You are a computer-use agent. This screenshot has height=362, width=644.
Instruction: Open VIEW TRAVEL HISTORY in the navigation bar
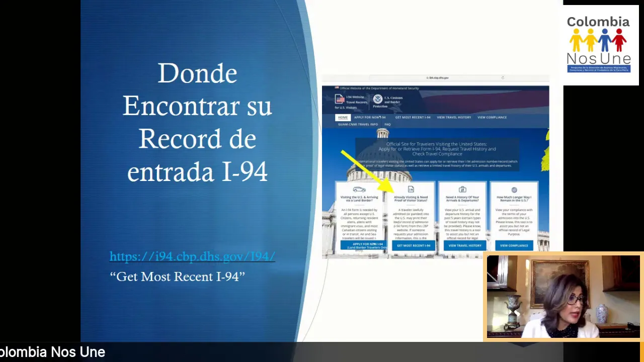(x=454, y=117)
